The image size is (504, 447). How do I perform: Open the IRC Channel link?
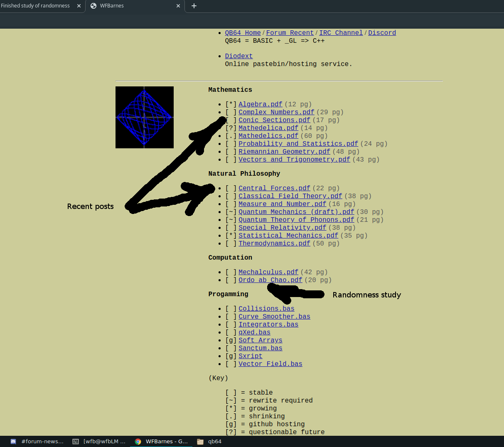341,33
